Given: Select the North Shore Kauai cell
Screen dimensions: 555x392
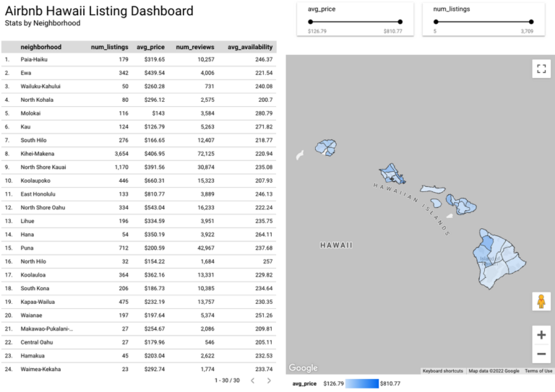Looking at the screenshot, I should coord(43,167).
